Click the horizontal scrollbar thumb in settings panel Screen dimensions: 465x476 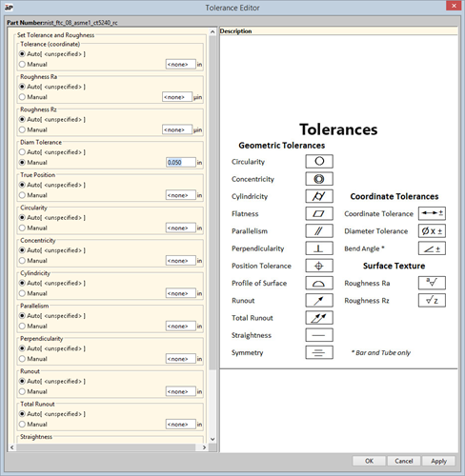[x=106, y=447]
